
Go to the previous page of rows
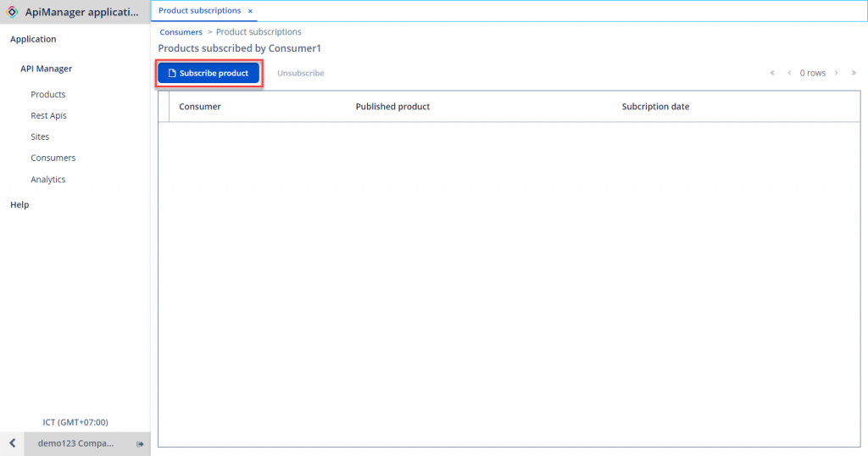tap(789, 73)
